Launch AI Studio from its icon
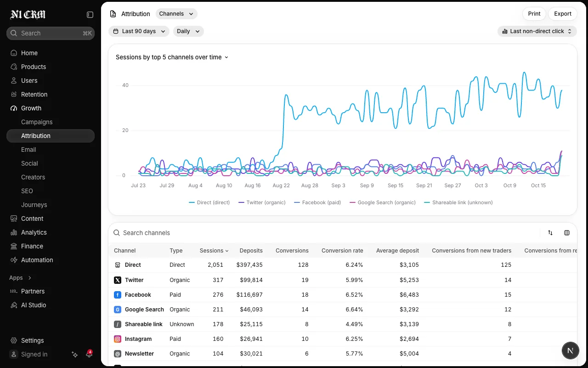588x368 pixels. 14,305
